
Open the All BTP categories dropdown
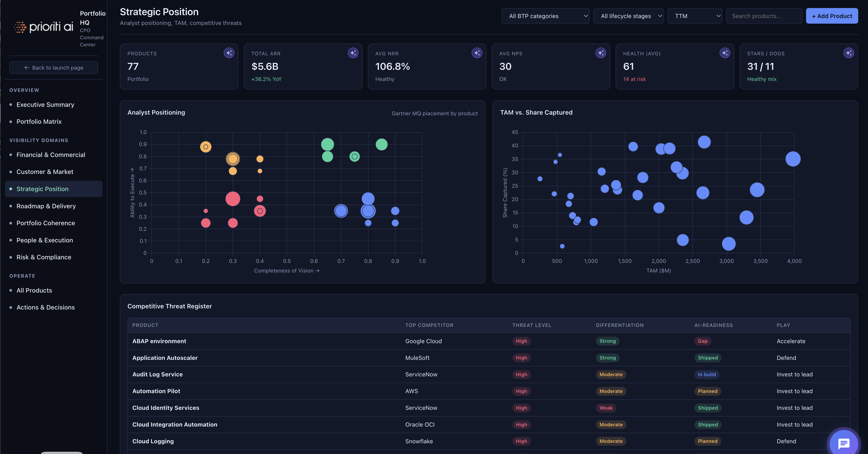click(545, 16)
